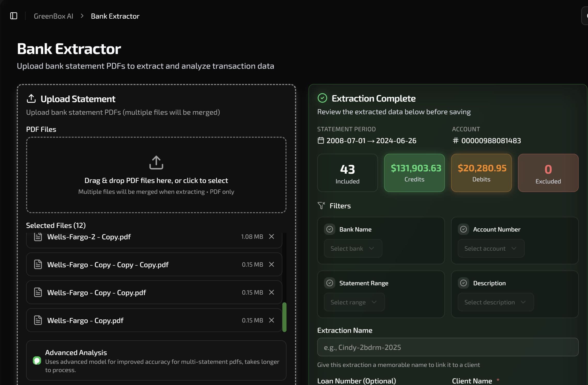This screenshot has width=588, height=385.
Task: Click the Upload Statement header icon
Action: (x=31, y=98)
